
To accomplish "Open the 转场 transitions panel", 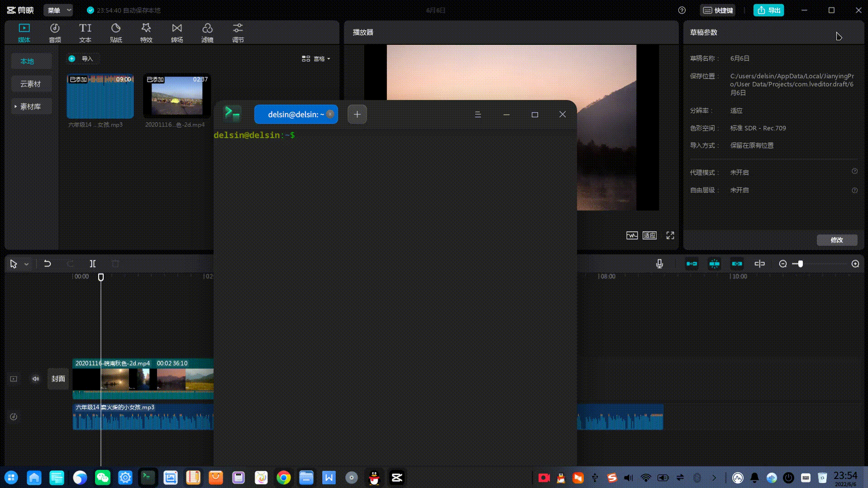I will point(177,33).
